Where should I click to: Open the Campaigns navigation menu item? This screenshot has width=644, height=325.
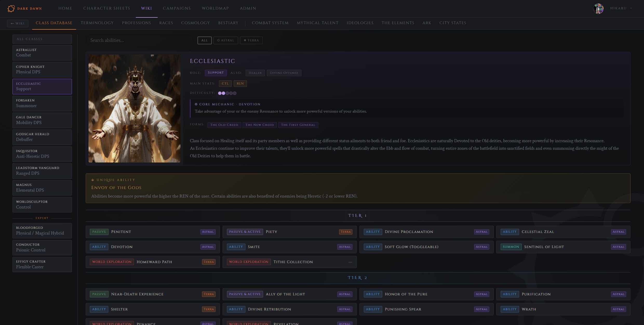177,8
